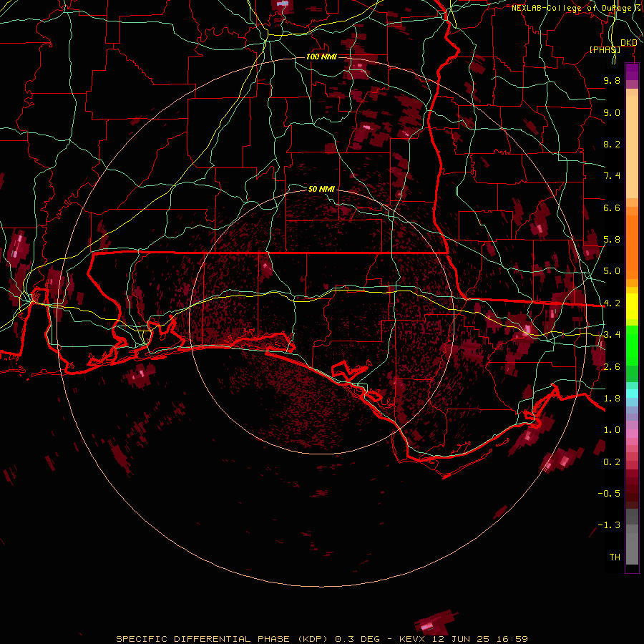This screenshot has width=644, height=644.
Task: Click the 1.8 value on the color scale
Action: click(x=612, y=399)
